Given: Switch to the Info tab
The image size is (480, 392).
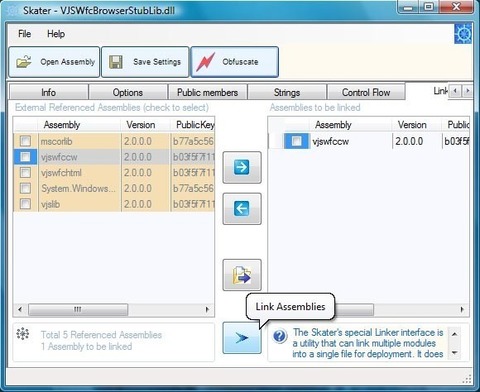Looking at the screenshot, I should coord(49,92).
